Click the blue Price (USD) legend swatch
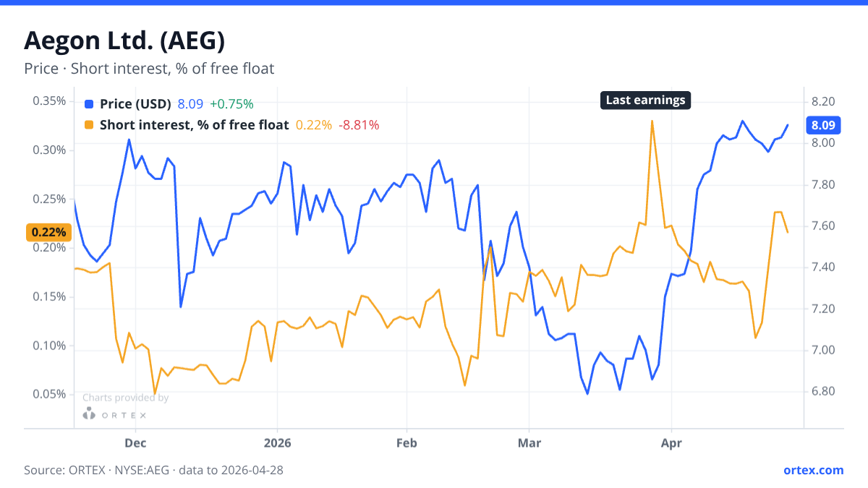This screenshot has width=868, height=488. point(89,103)
